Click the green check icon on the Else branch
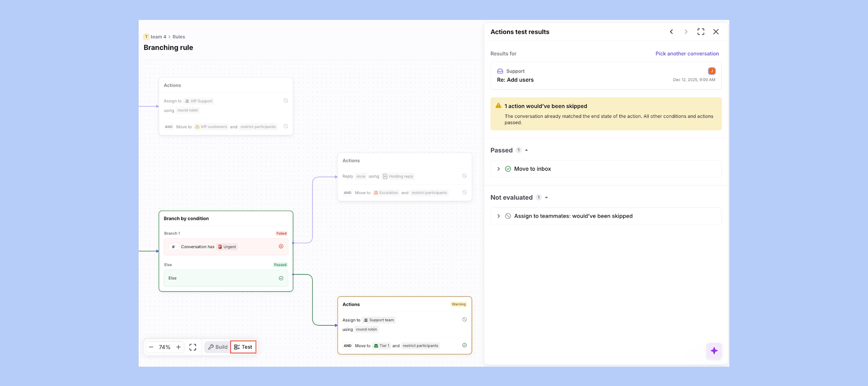The image size is (868, 386). [x=281, y=278]
